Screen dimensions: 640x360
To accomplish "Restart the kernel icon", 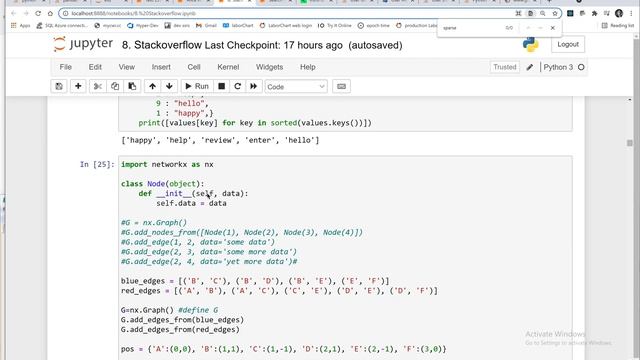I will pyautogui.click(x=238, y=87).
